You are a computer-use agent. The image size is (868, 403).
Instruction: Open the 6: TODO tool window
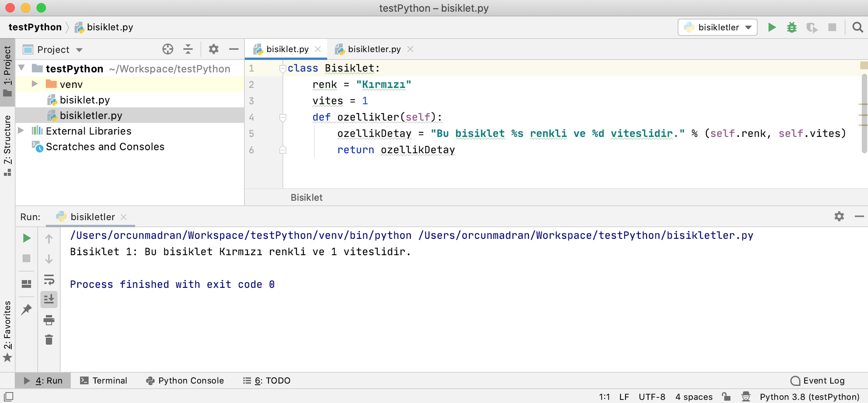tap(267, 380)
